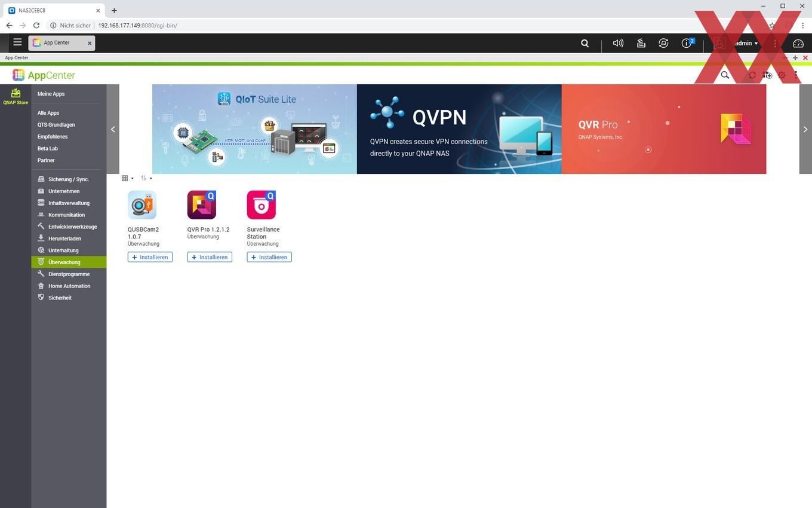This screenshot has width=812, height=508.
Task: Click the AppCenter logo
Action: tap(44, 75)
